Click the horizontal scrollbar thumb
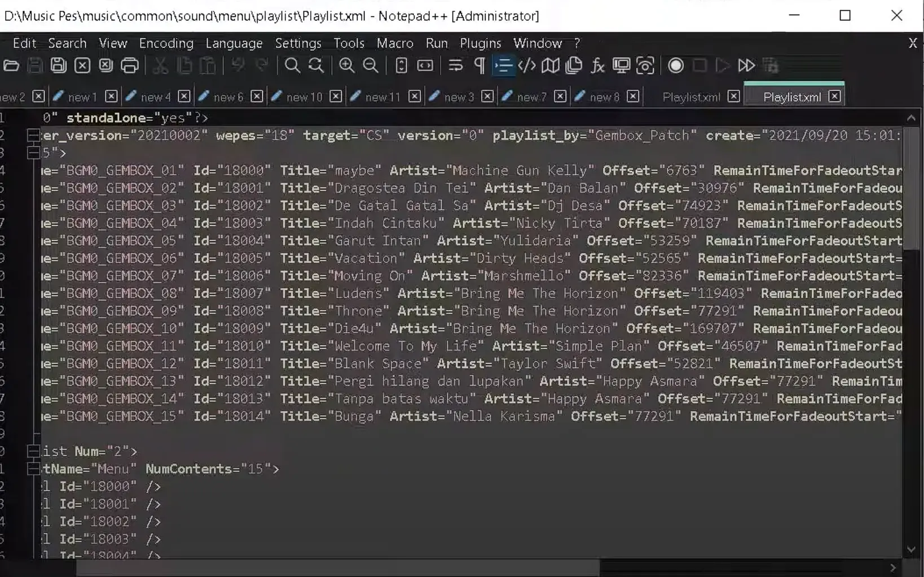The image size is (924, 577). tap(337, 567)
